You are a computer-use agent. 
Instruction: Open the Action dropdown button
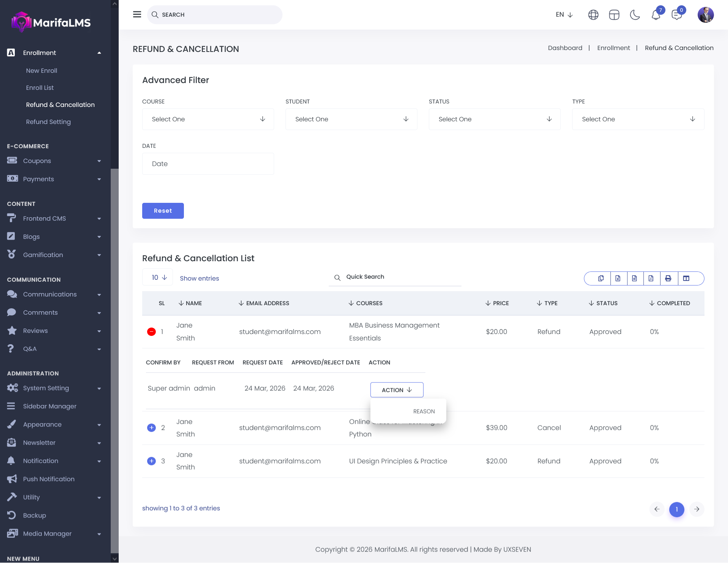coord(397,390)
